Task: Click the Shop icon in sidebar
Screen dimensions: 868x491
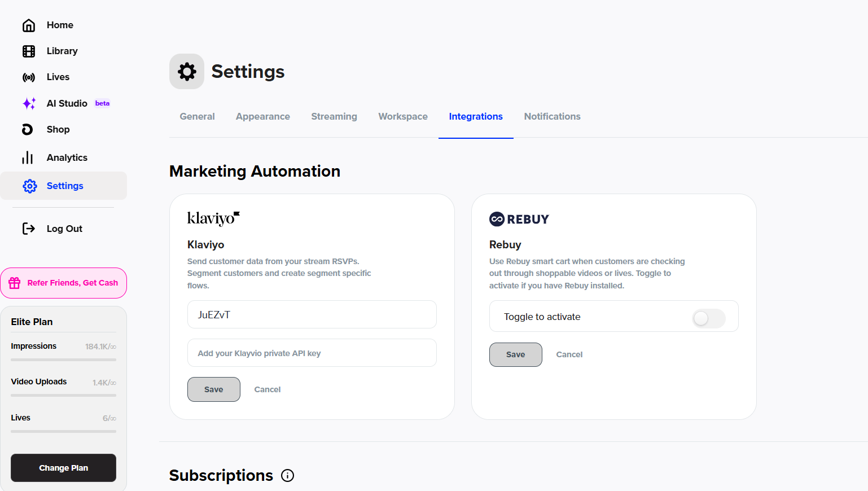Action: point(28,130)
